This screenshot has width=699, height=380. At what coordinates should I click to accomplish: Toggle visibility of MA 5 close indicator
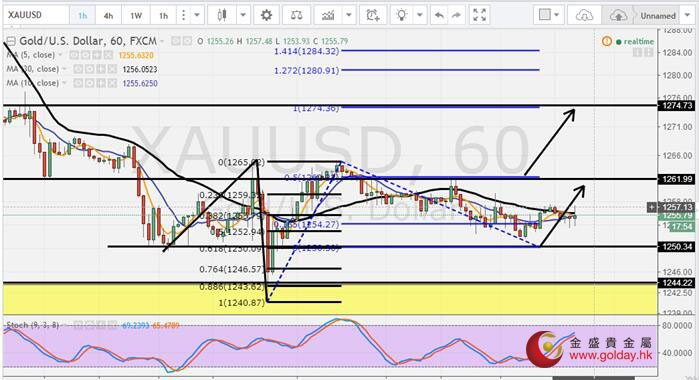click(74, 55)
